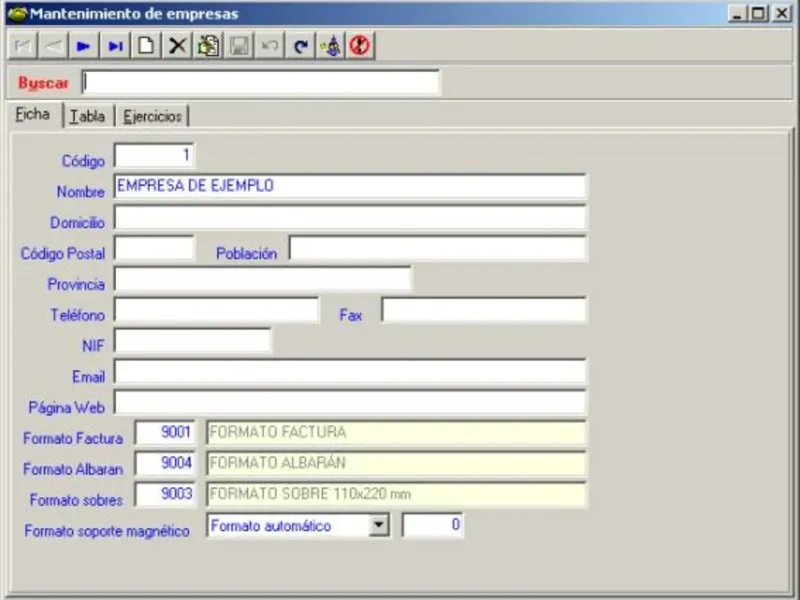
Task: Minimize the Mantenimiento de empresas window
Action: 737,14
